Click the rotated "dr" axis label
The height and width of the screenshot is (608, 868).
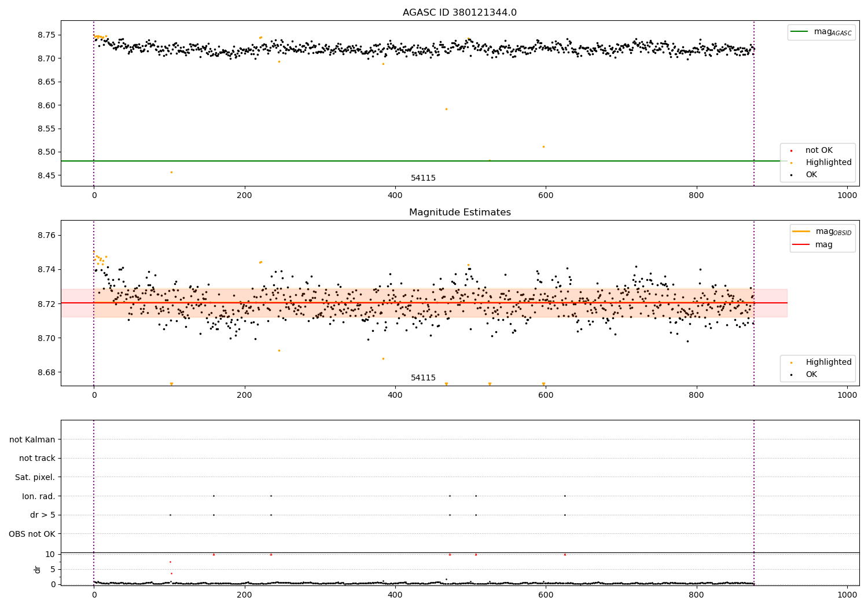point(38,569)
